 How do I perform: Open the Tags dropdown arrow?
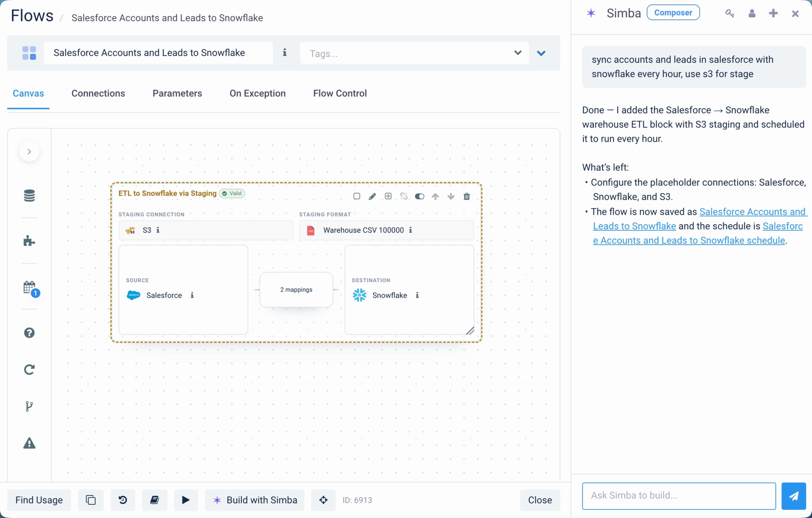tap(518, 53)
